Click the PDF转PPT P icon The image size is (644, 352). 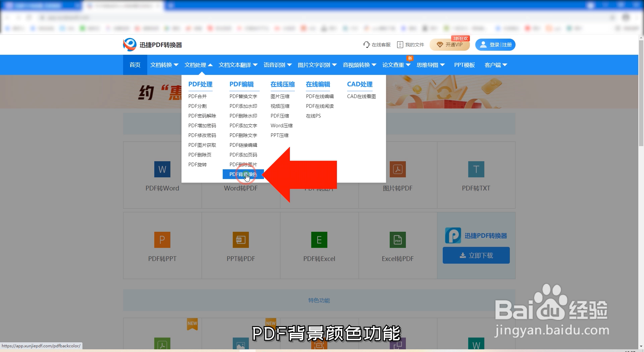(x=162, y=240)
